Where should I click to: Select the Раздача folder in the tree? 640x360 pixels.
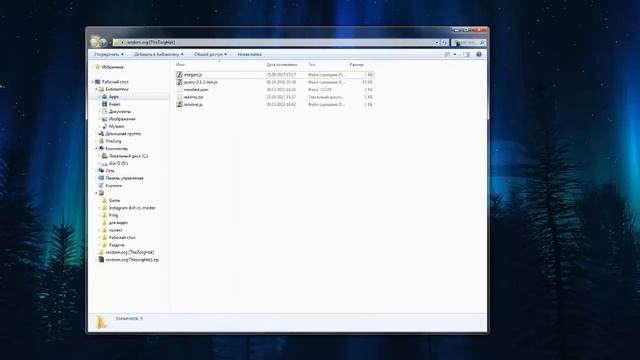click(117, 245)
